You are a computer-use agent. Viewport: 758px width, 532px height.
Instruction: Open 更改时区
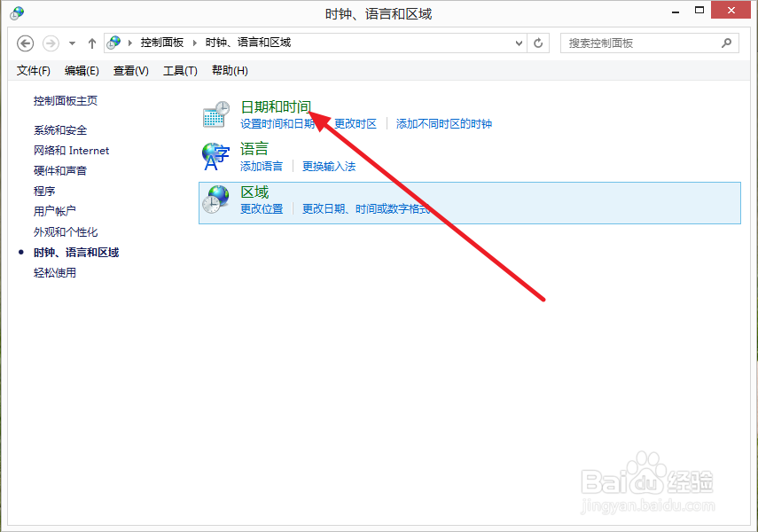356,123
